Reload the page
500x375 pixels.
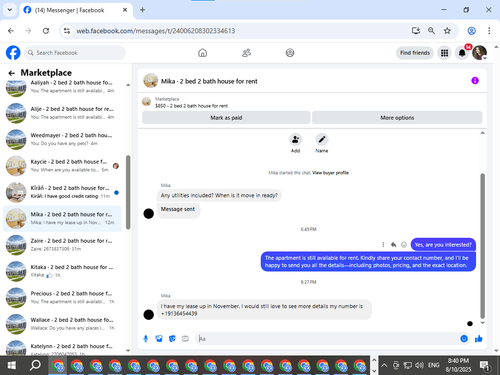tap(46, 31)
